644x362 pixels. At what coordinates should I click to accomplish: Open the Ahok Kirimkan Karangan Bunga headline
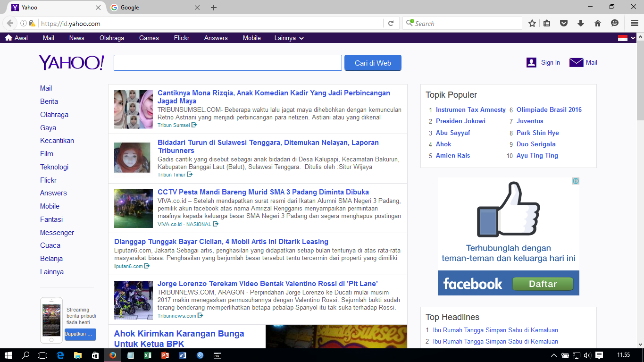179,338
